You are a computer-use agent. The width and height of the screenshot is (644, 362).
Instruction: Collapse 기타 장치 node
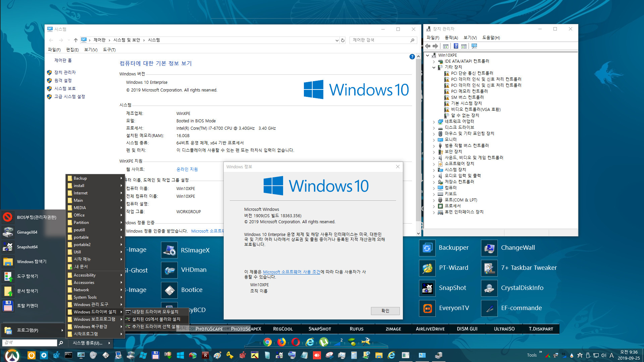tap(434, 67)
